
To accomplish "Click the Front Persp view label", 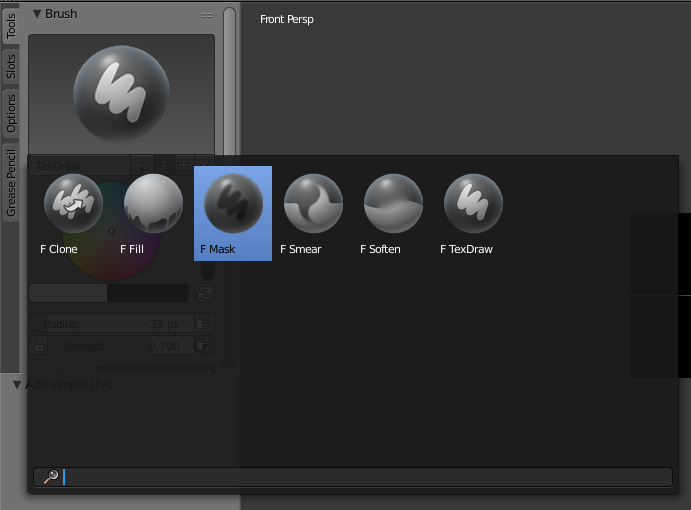I will 286,19.
